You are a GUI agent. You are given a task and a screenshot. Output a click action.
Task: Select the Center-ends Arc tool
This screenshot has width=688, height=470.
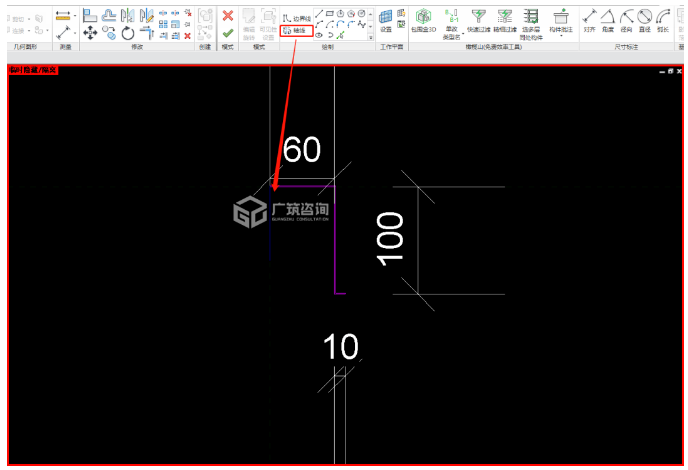tap(330, 24)
